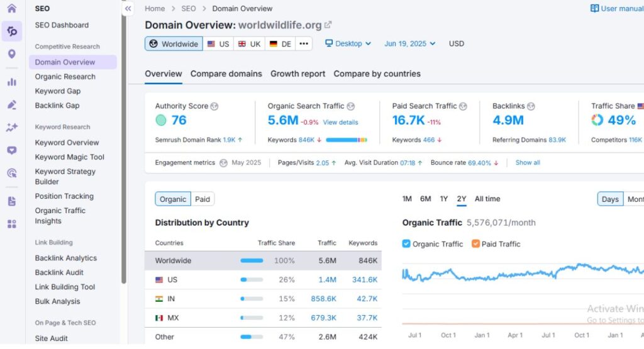The height and width of the screenshot is (349, 644).
Task: Open the pencil Content rail icon
Action: [12, 104]
